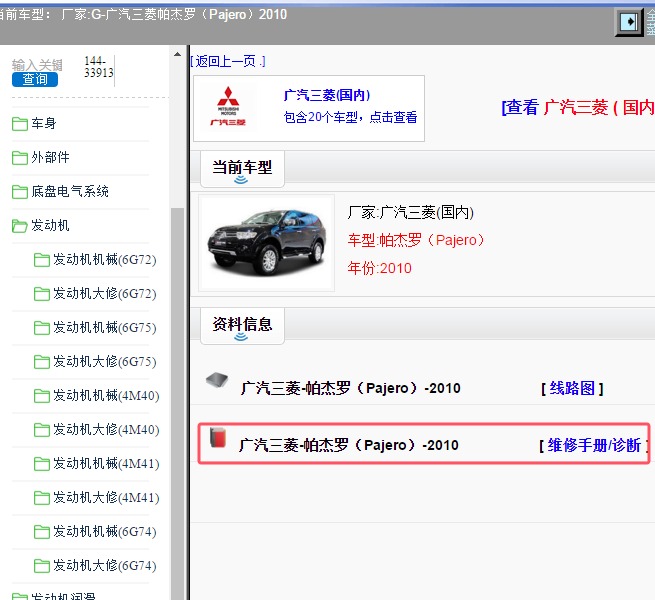Screen dimensions: 655x600
Task: Click the 查询 search button
Action: click(35, 79)
